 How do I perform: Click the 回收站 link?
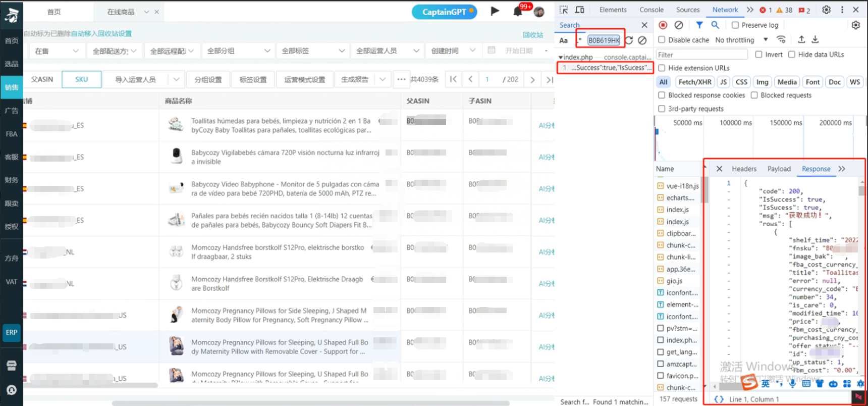point(533,34)
